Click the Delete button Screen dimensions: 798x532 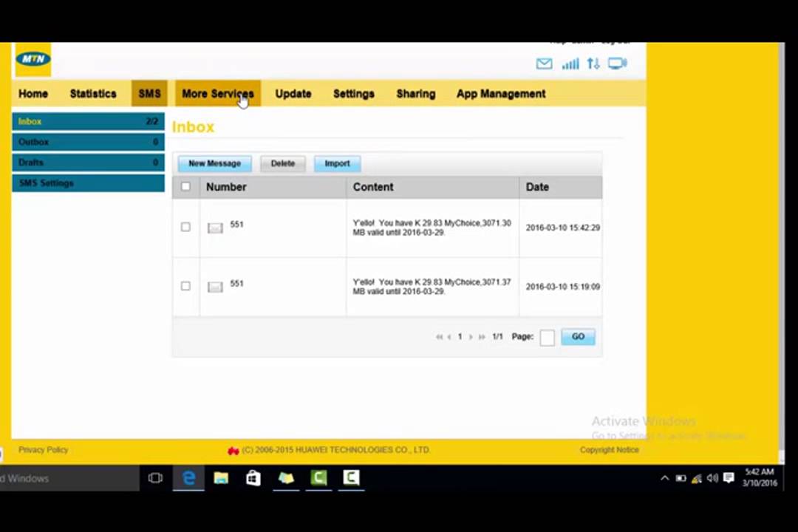[283, 163]
